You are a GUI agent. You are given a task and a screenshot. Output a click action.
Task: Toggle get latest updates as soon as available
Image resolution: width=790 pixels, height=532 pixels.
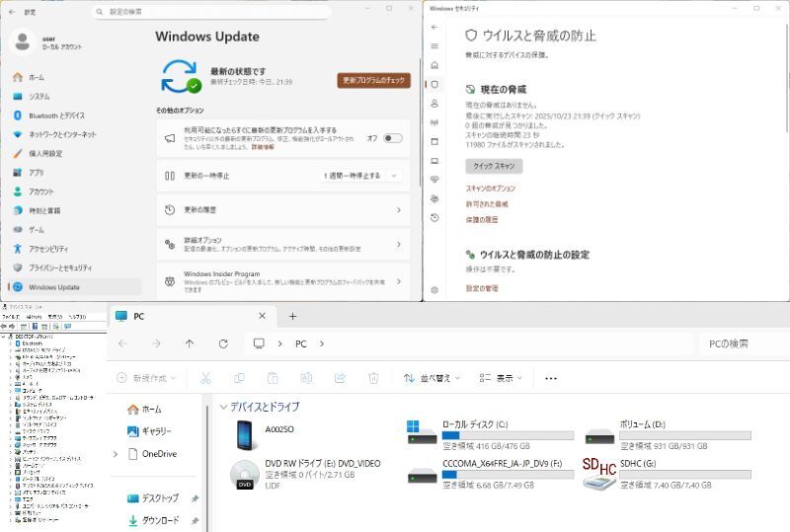tap(392, 138)
